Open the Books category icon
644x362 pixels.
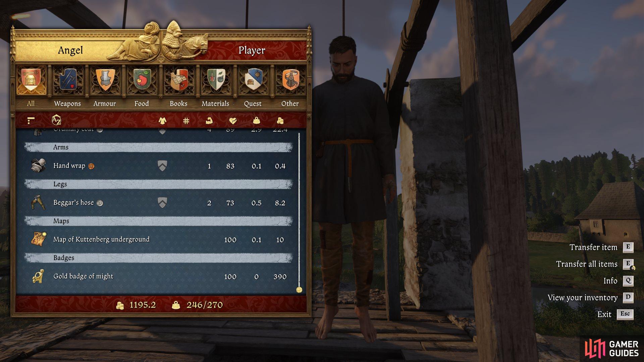click(x=179, y=80)
